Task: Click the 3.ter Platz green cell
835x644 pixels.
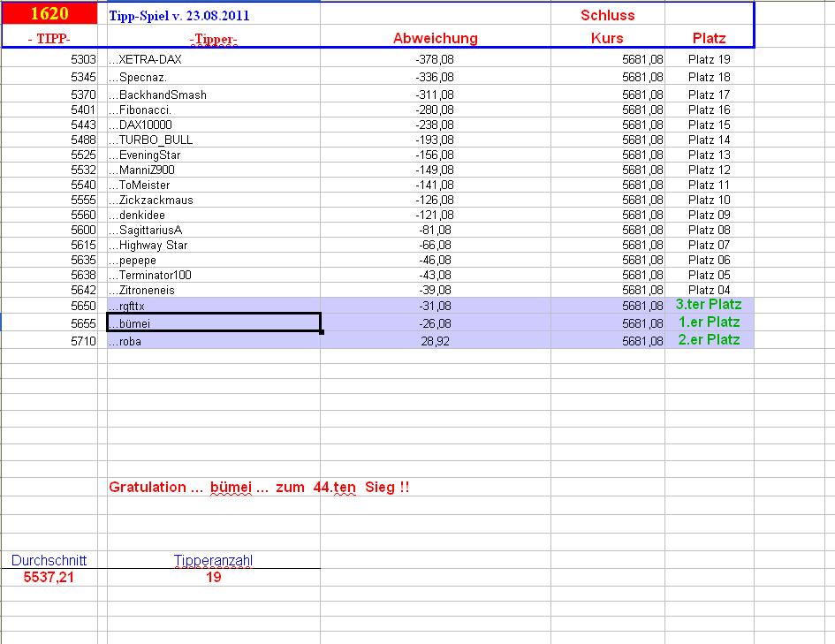Action: (709, 306)
